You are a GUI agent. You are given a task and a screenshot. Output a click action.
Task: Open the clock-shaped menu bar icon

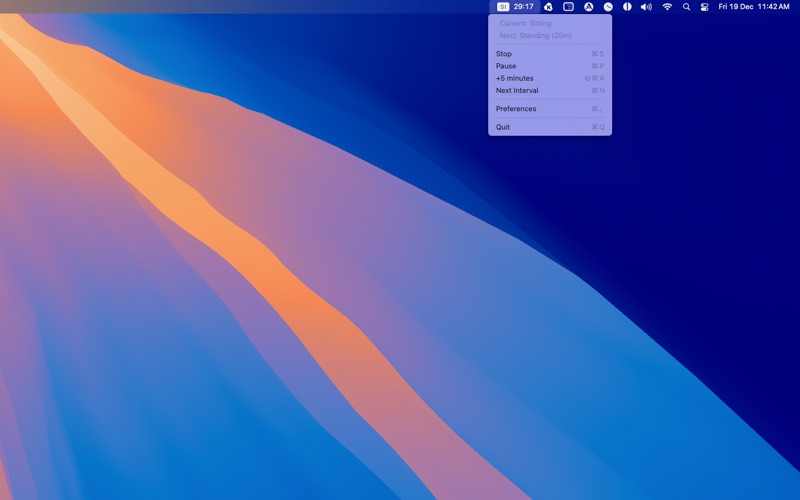click(608, 7)
